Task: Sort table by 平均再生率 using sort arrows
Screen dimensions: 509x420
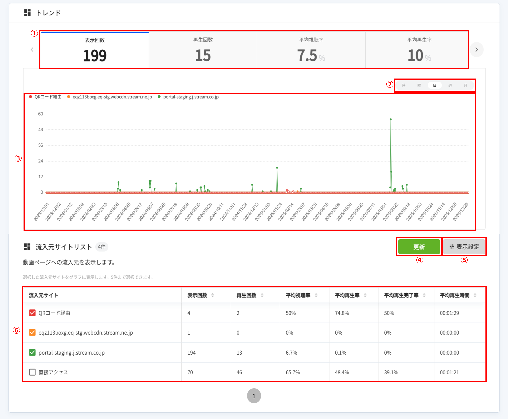Action: coord(365,295)
